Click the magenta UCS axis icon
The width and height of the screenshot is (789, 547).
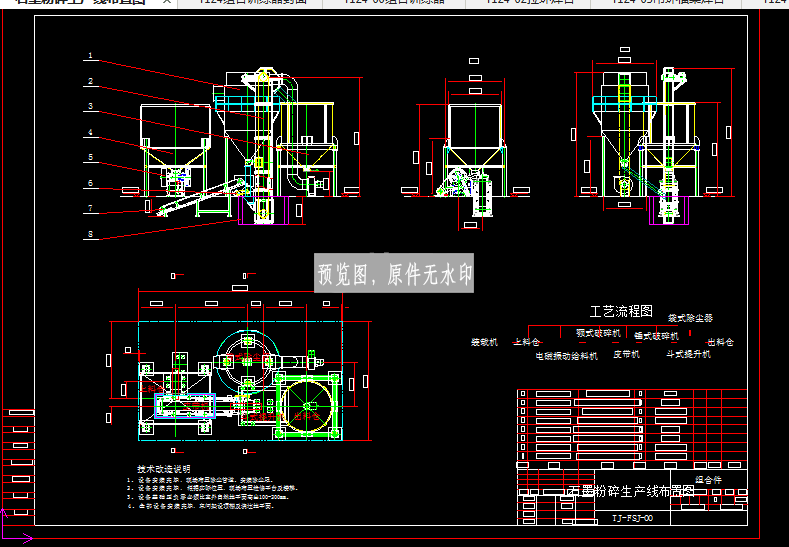tap(15, 526)
